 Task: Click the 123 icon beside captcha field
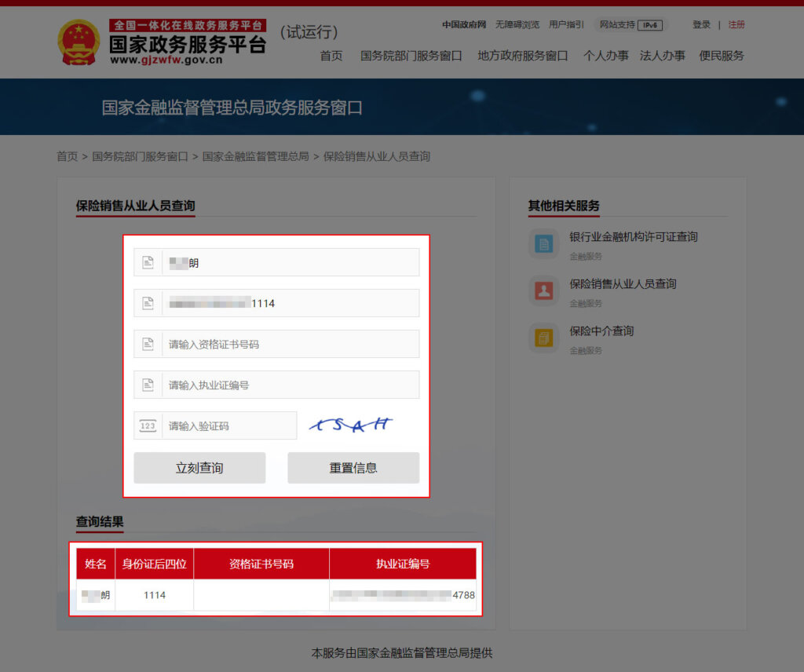tap(148, 425)
